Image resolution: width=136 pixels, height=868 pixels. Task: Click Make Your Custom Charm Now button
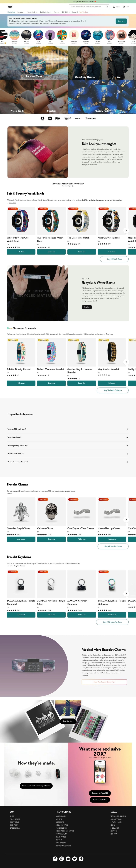point(104,682)
